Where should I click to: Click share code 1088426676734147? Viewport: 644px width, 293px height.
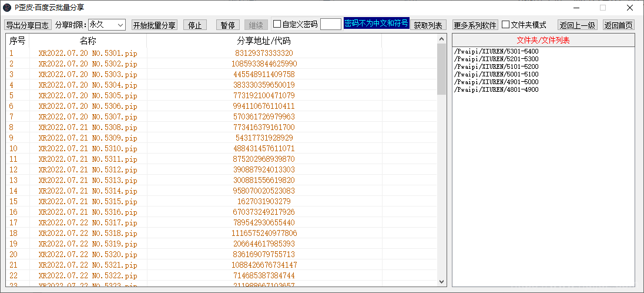coord(264,265)
